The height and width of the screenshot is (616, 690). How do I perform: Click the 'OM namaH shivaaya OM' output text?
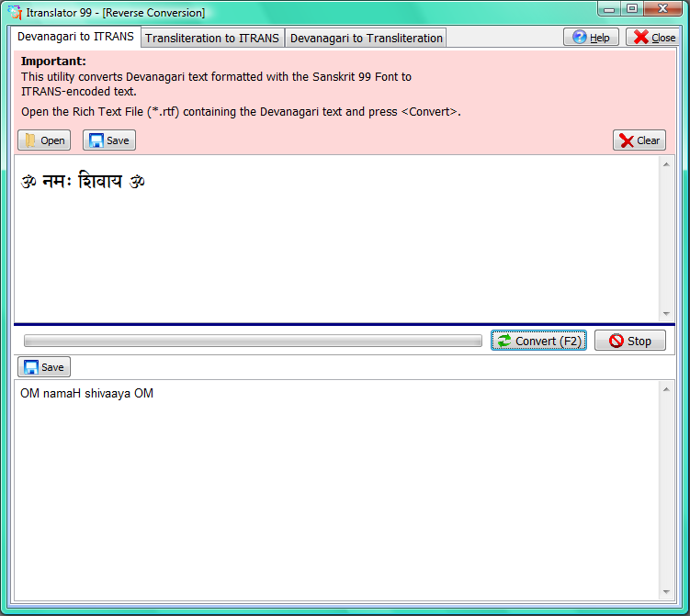click(x=86, y=393)
